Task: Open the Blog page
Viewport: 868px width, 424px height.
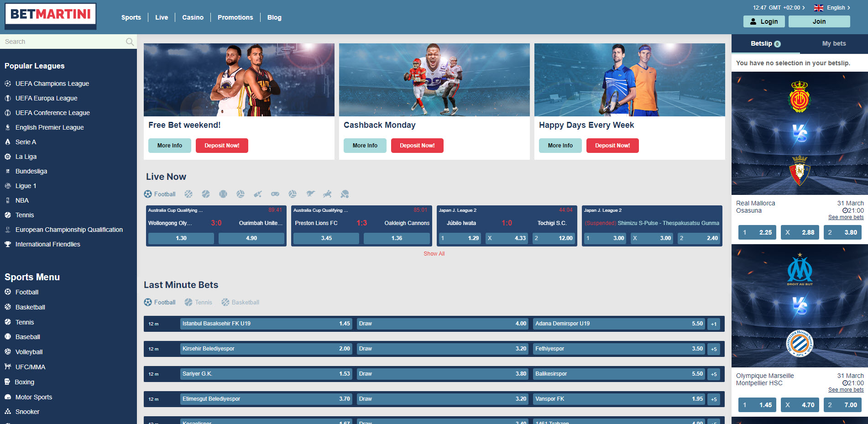Action: coord(274,17)
